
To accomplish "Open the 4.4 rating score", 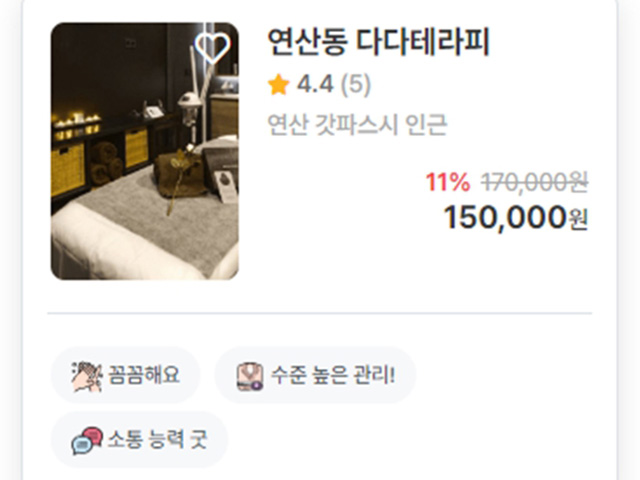I will pos(315,84).
